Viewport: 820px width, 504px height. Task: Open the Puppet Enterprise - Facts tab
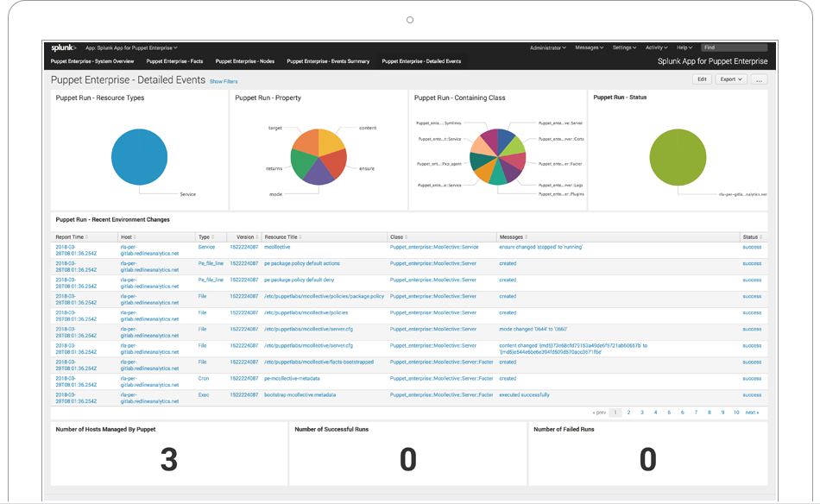(174, 61)
